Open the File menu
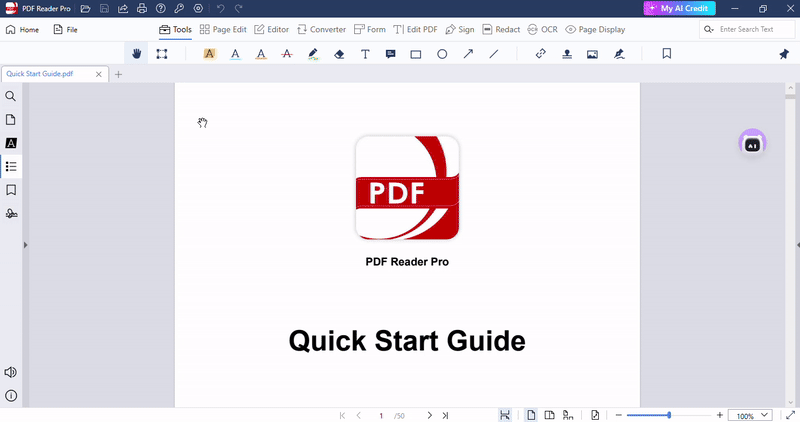 point(65,30)
